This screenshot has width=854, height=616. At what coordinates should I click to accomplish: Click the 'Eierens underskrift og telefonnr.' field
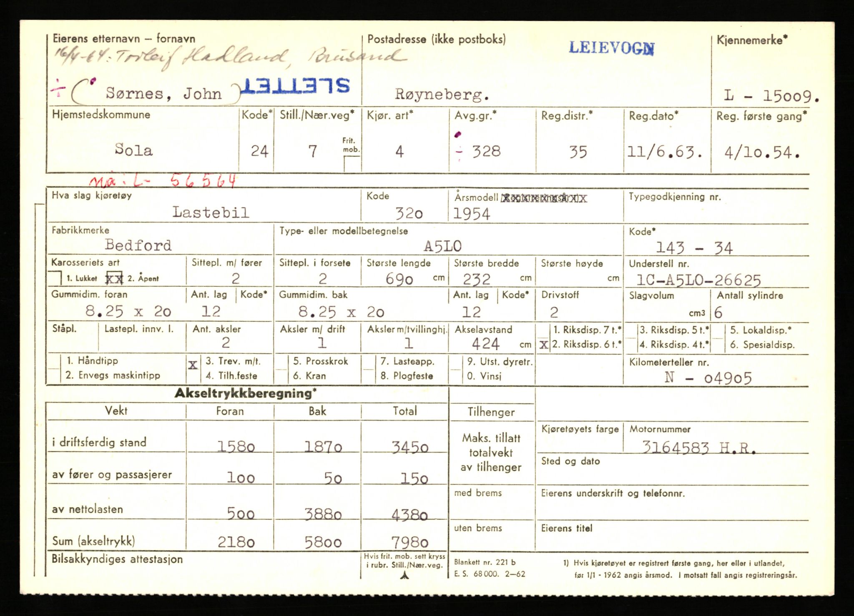coord(673,503)
